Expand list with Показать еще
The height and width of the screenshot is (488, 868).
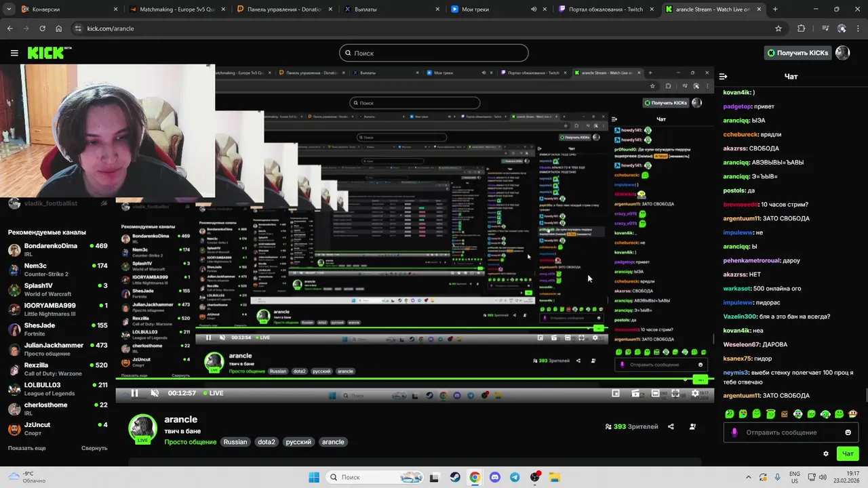pyautogui.click(x=27, y=448)
